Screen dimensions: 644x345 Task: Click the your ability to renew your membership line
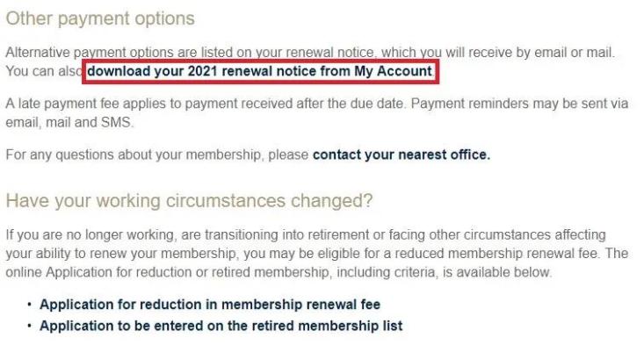(x=316, y=254)
